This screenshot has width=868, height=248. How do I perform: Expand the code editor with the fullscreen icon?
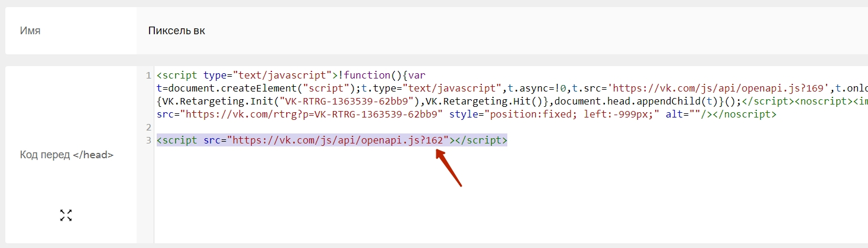(66, 215)
